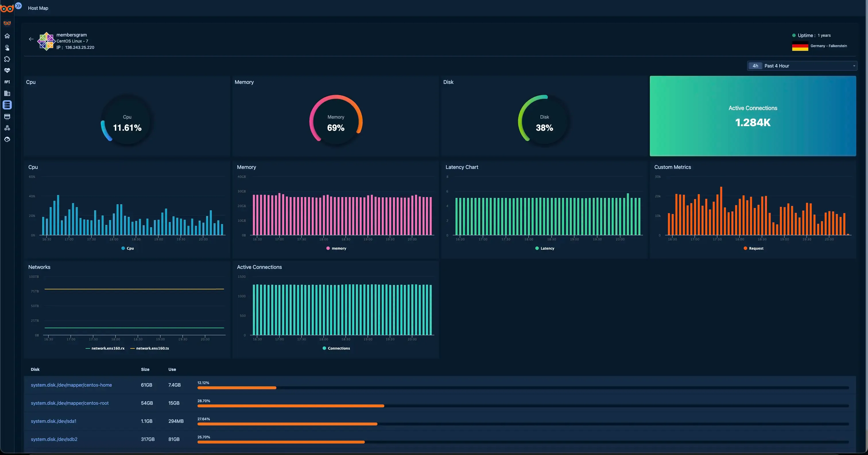Image resolution: width=868 pixels, height=455 pixels.
Task: Click the small owl icon in sidebar
Action: (x=7, y=23)
